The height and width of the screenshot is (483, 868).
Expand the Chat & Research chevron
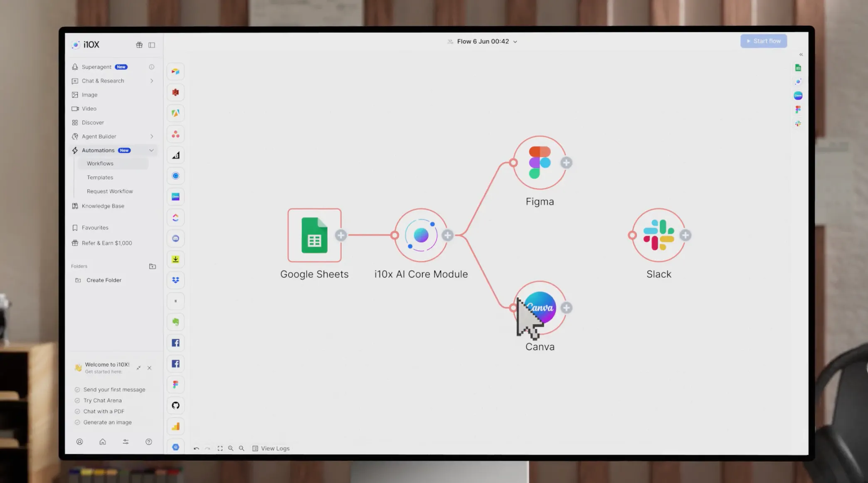pos(152,81)
